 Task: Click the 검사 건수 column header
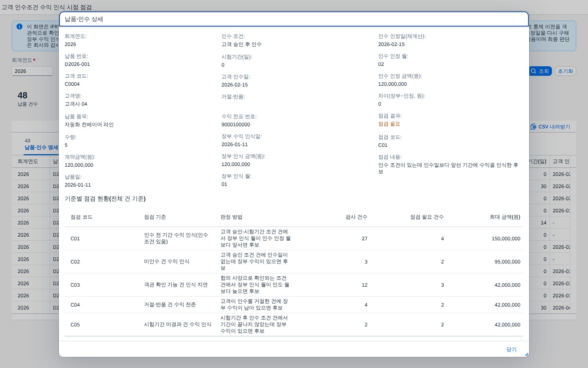pyautogui.click(x=356, y=217)
